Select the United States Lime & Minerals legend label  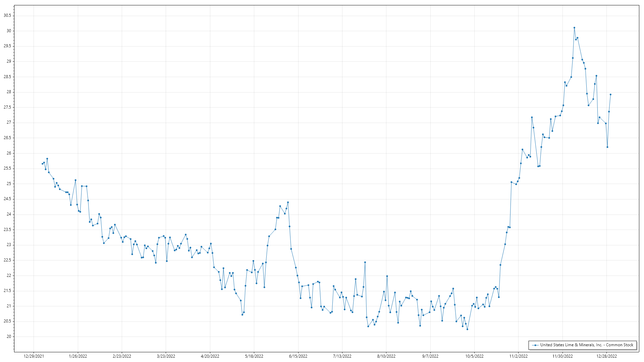point(587,345)
